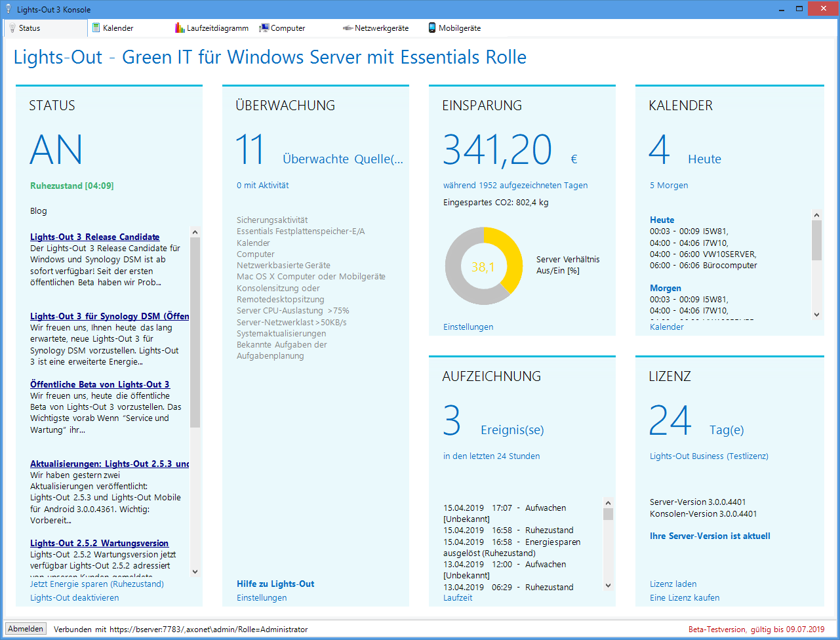Click Systemaktualisierungen source entry
Image resolution: width=840 pixels, height=640 pixels.
point(281,333)
